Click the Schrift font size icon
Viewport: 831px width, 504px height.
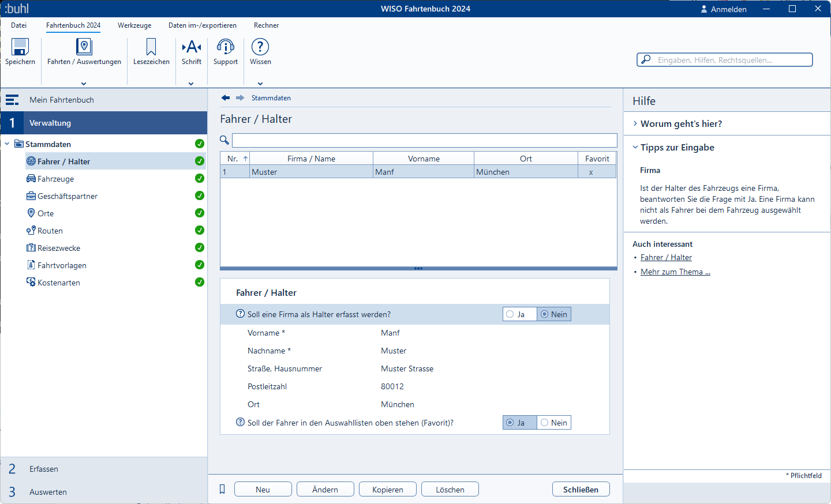coord(192,47)
